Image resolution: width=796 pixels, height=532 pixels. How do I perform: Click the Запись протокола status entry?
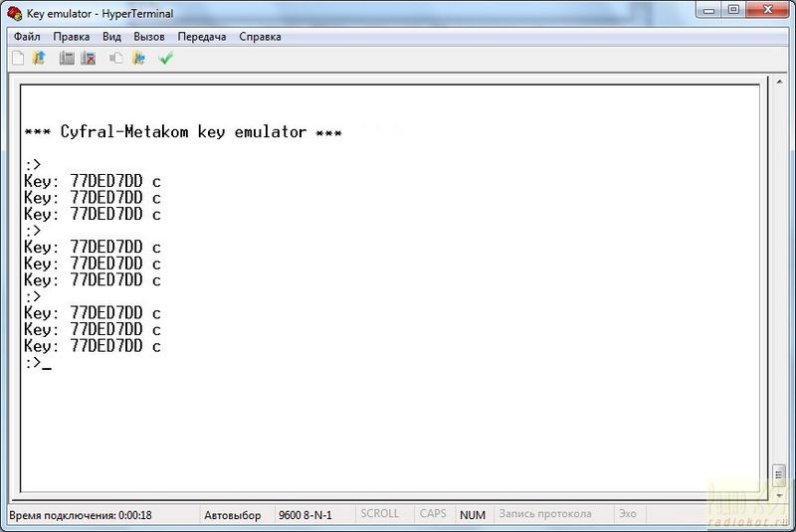pyautogui.click(x=545, y=514)
